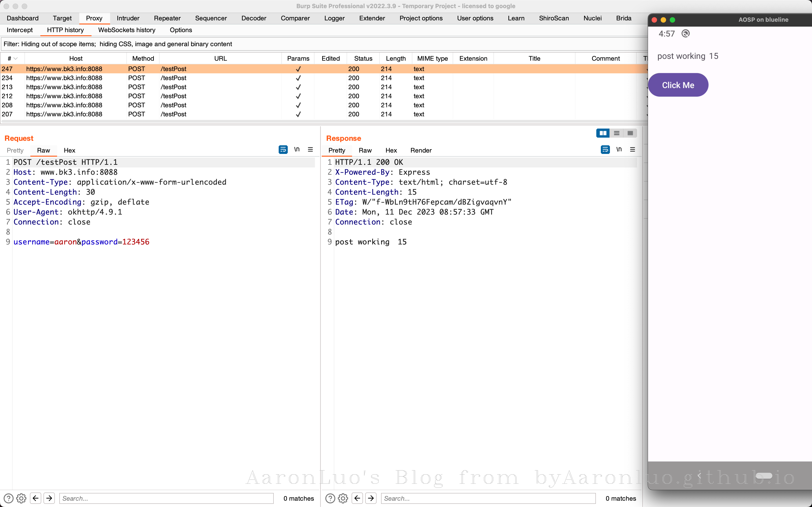The height and width of the screenshot is (507, 812).
Task: Open the Repeater tab
Action: click(167, 18)
